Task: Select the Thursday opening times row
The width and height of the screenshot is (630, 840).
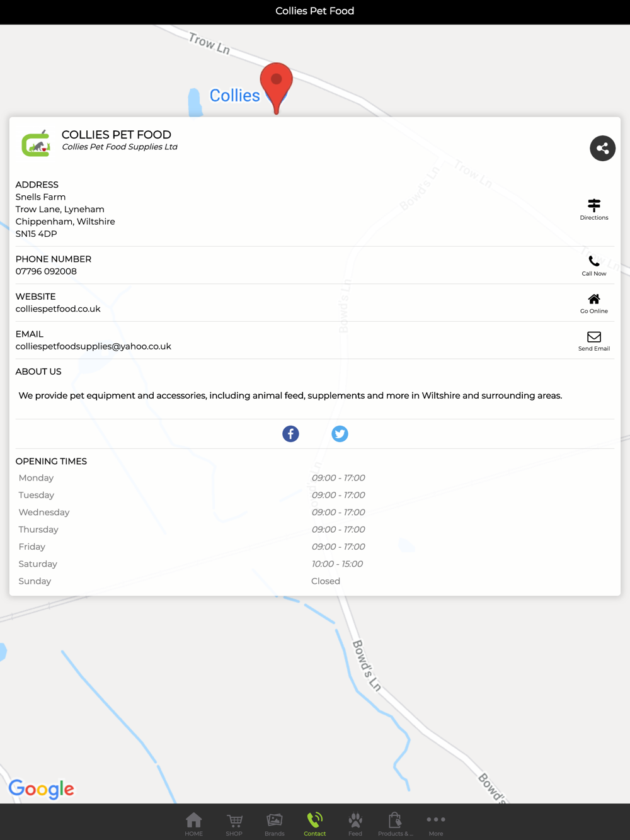Action: [315, 530]
